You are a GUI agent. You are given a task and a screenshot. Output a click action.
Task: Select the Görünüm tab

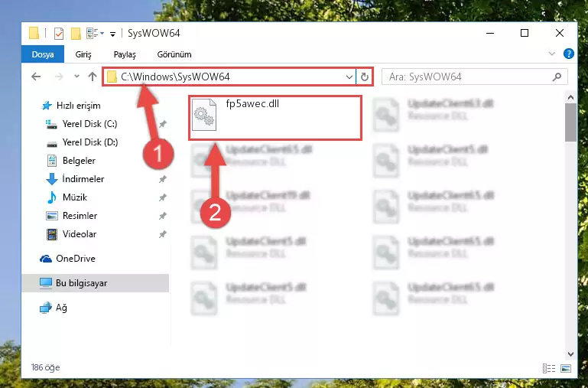tap(174, 54)
